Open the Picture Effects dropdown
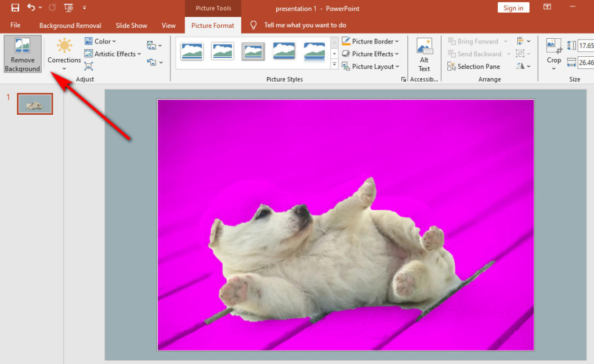This screenshot has height=364, width=594. tap(370, 53)
